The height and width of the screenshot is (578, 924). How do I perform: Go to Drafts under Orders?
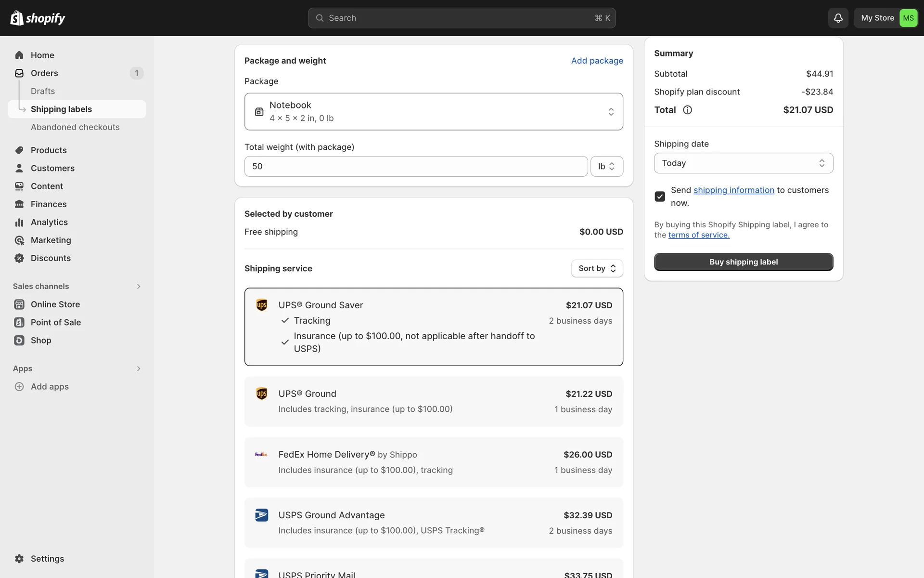[43, 91]
